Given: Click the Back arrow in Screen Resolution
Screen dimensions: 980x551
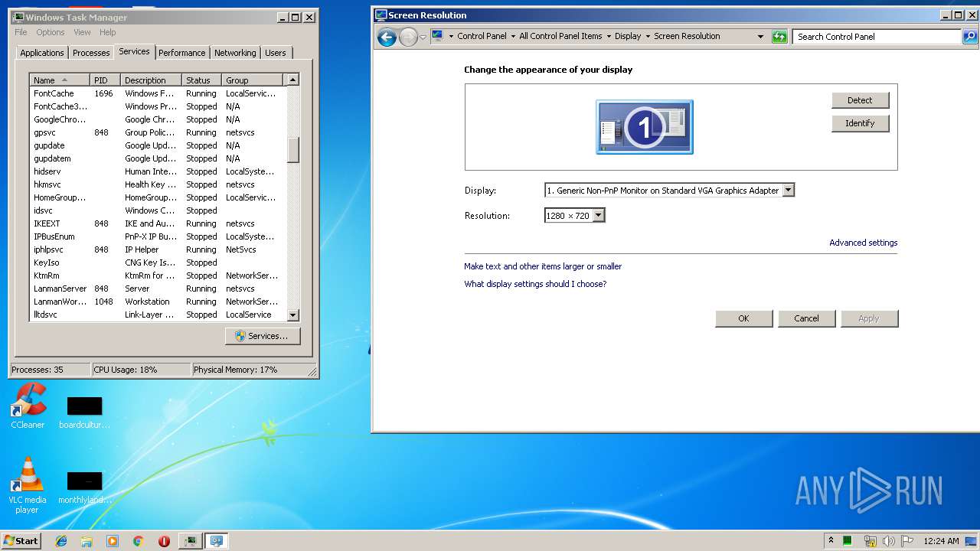Looking at the screenshot, I should pos(387,37).
